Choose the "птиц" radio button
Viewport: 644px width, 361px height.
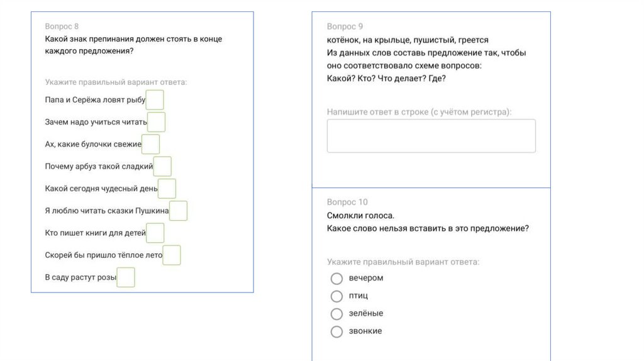pos(336,296)
